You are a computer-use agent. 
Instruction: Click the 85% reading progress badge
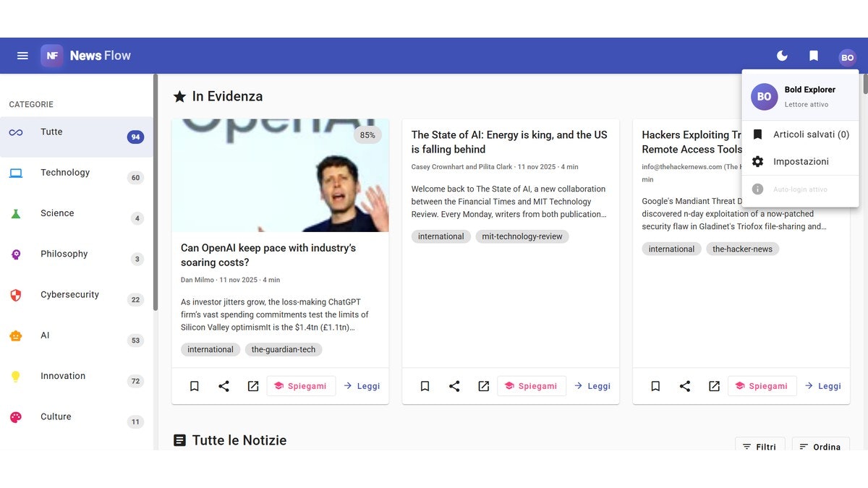(x=367, y=134)
